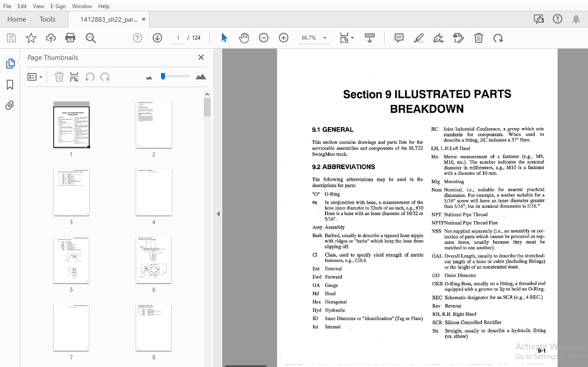Image resolution: width=588 pixels, height=367 pixels.
Task: Open the read mode keyboard icon
Action: [370, 38]
